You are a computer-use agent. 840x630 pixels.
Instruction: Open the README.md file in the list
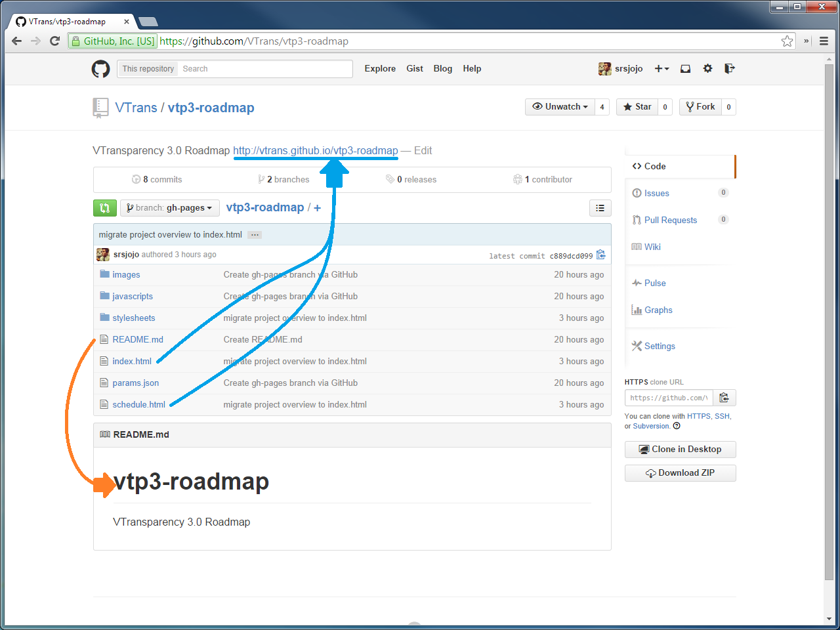click(x=138, y=340)
